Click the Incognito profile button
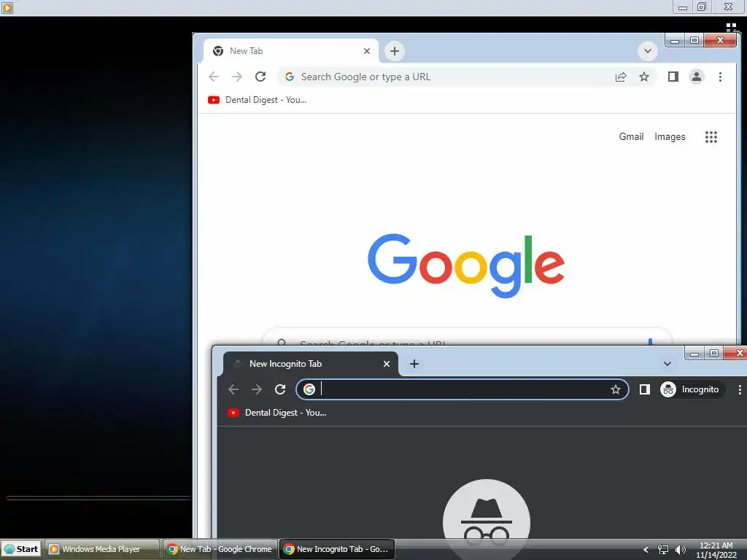 [x=690, y=389]
